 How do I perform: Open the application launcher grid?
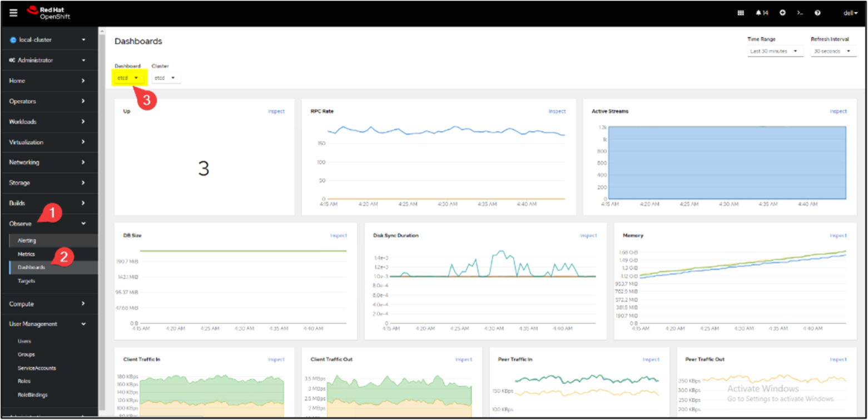pos(741,13)
